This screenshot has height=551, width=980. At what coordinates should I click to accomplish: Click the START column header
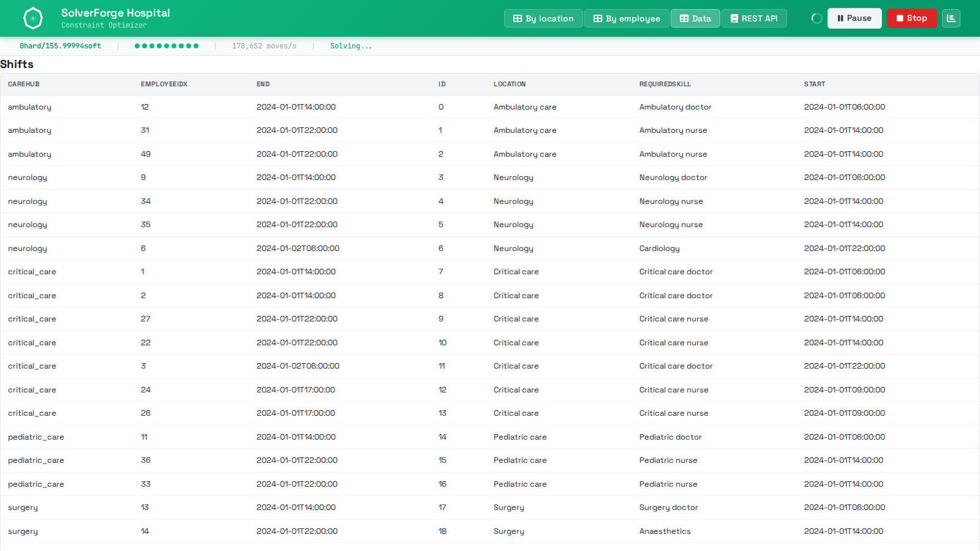click(815, 84)
